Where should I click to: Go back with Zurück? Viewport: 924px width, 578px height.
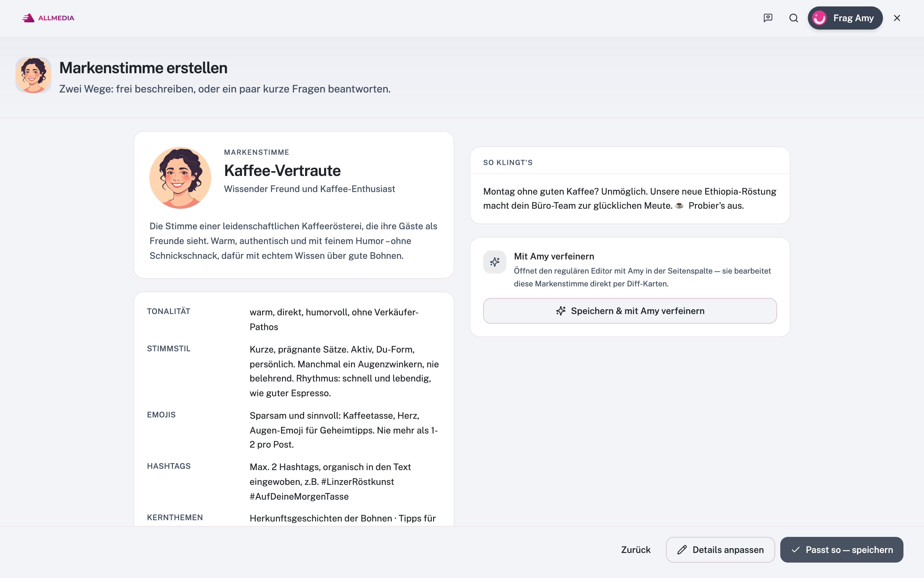coord(636,550)
